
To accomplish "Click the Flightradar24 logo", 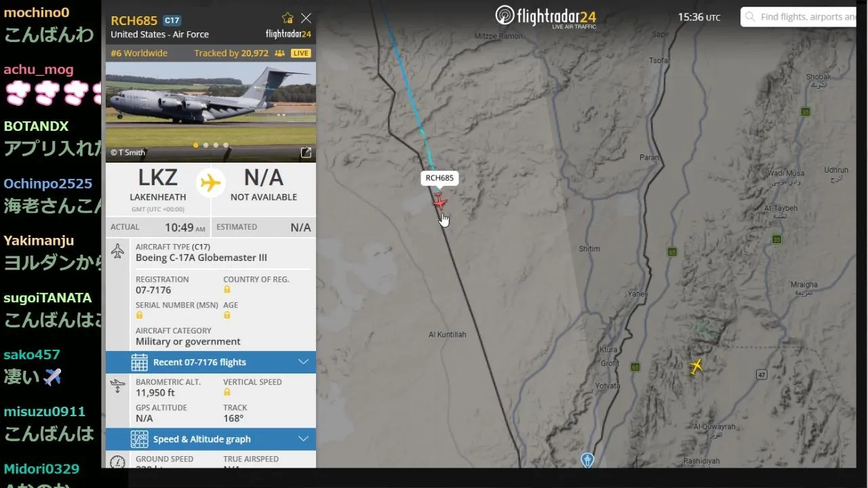I will pos(546,16).
